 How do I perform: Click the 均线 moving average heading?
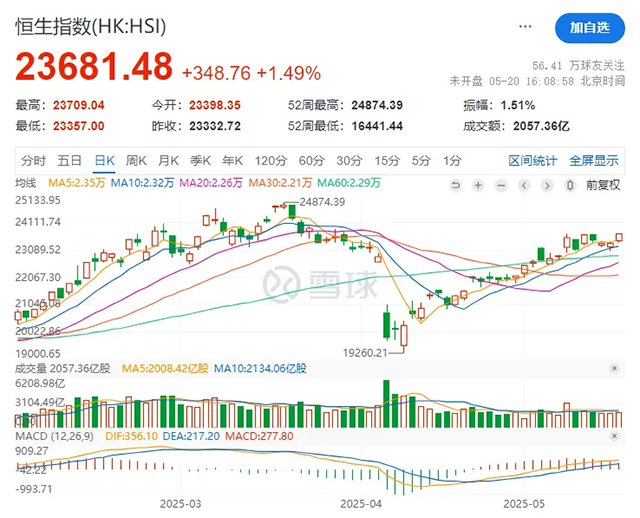pyautogui.click(x=26, y=183)
